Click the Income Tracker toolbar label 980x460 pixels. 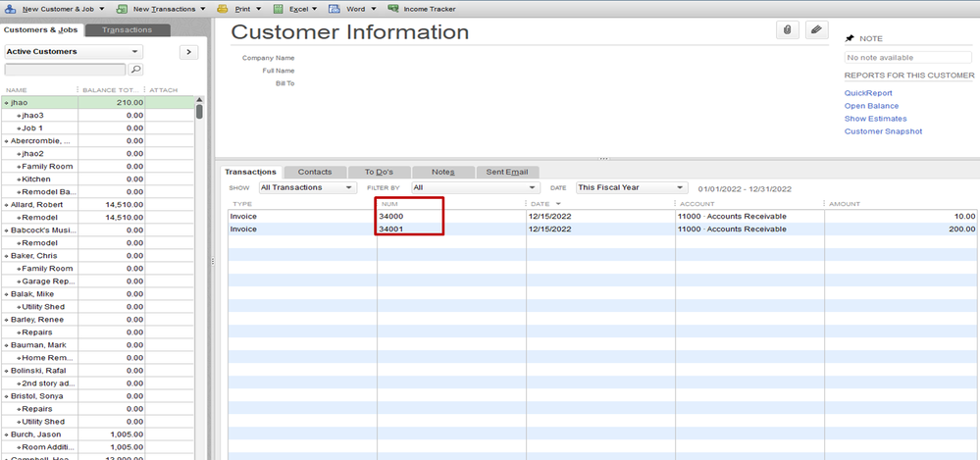430,10
